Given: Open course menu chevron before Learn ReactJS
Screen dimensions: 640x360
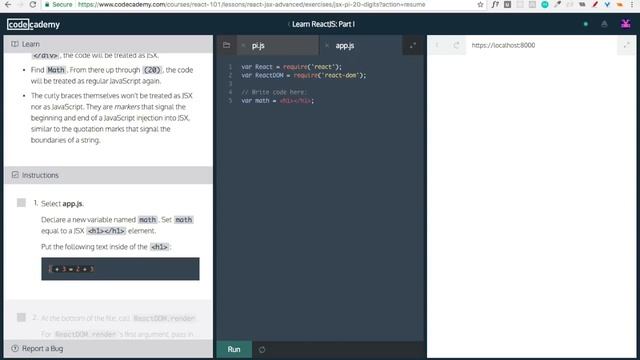Looking at the screenshot, I should pos(289,24).
